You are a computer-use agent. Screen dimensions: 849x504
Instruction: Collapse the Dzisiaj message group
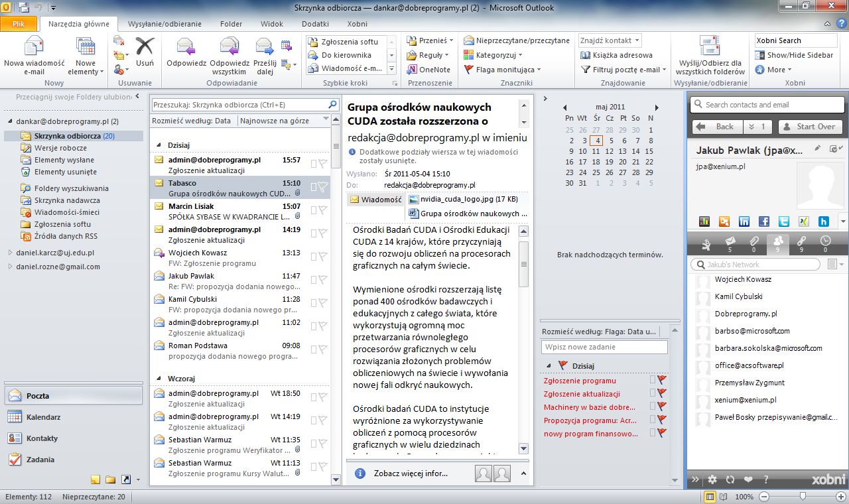[159, 145]
